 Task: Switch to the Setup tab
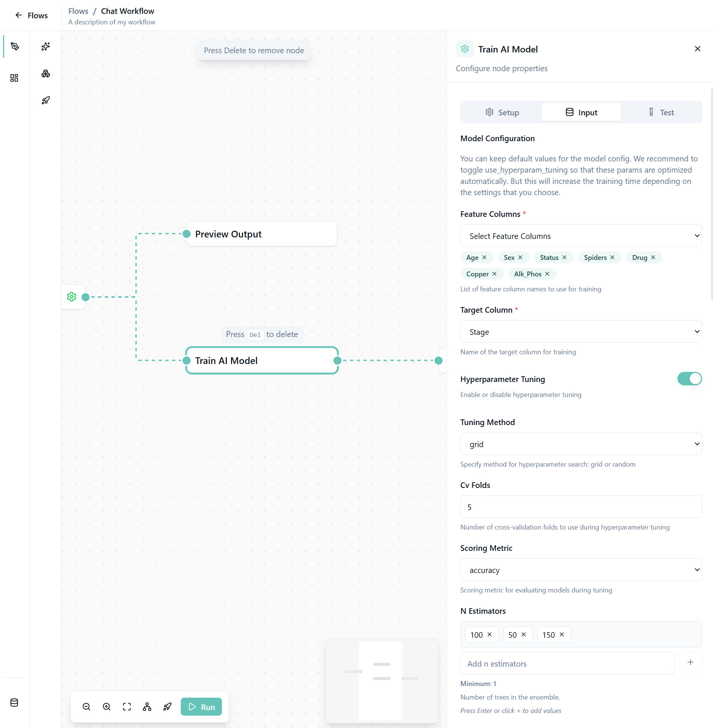point(502,112)
